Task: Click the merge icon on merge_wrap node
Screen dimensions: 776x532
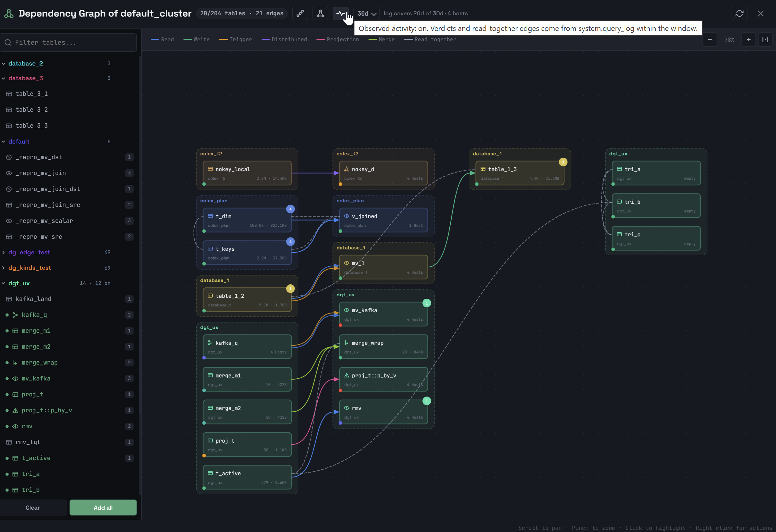Action: (x=346, y=343)
